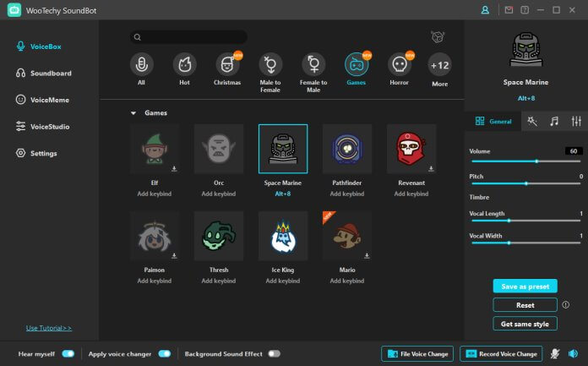Open the VoiceMeme section
Viewport: 588px width, 366px height.
(x=42, y=100)
